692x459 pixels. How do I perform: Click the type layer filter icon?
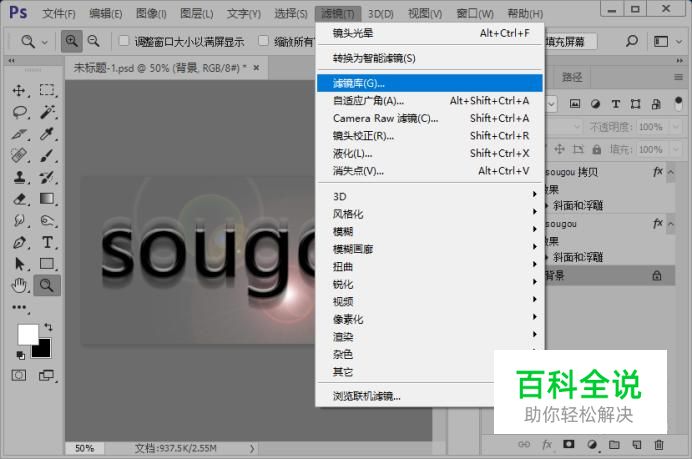pyautogui.click(x=615, y=104)
